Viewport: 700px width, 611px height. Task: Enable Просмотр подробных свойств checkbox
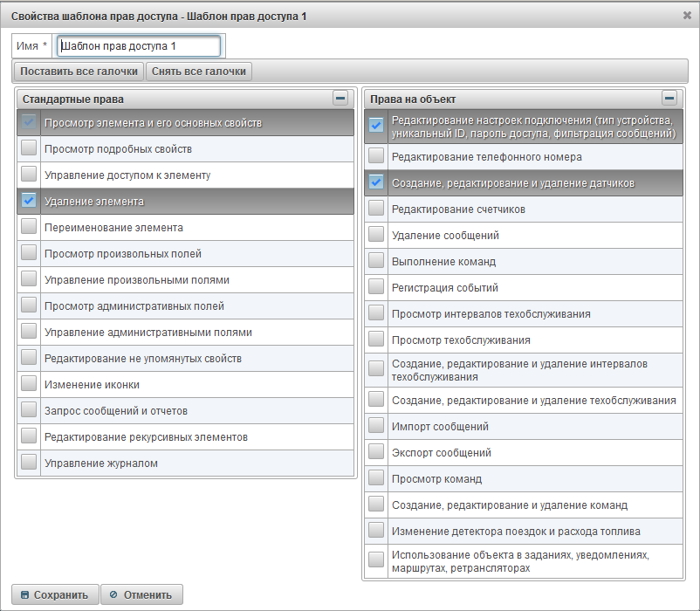29,148
